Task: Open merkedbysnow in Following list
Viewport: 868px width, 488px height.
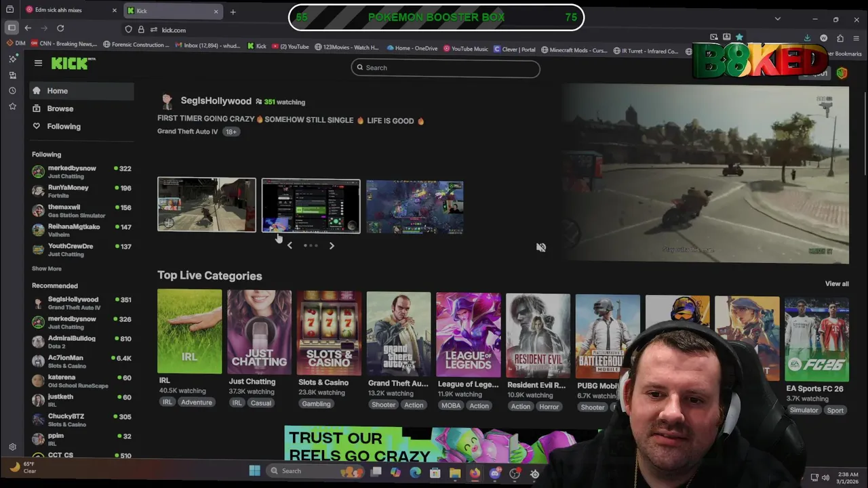Action: (x=81, y=171)
